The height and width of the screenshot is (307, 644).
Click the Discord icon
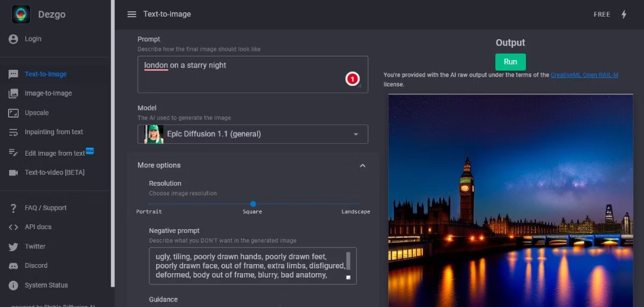pyautogui.click(x=13, y=266)
